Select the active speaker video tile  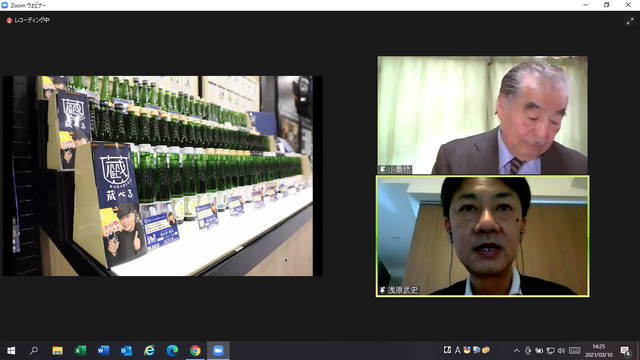click(x=482, y=236)
